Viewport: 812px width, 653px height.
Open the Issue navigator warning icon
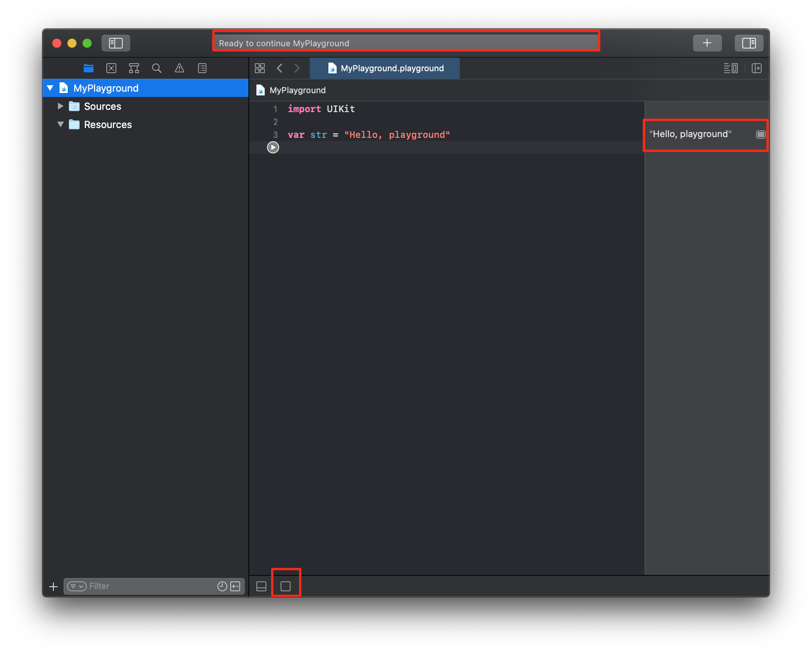(179, 68)
